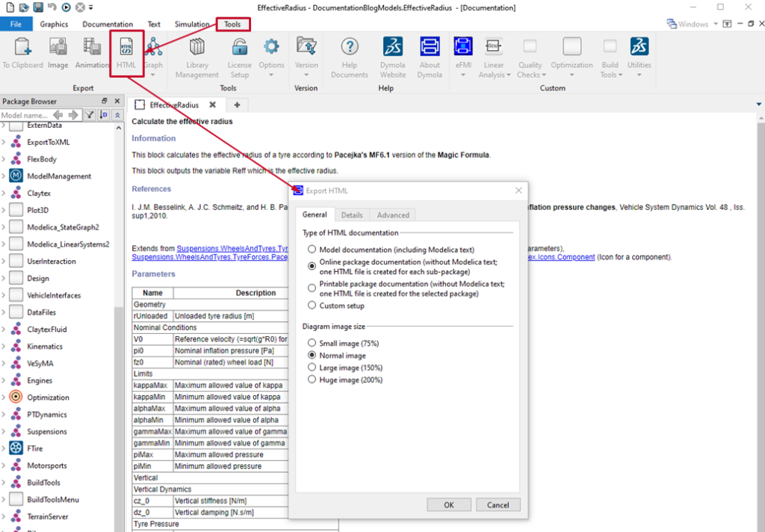Click the ModelManagement package icon

click(16, 176)
